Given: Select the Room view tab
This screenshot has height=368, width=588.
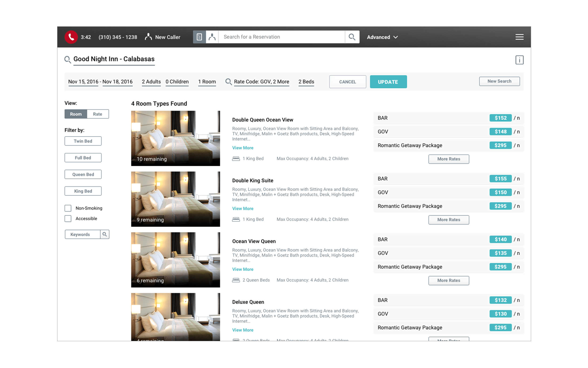Looking at the screenshot, I should point(76,114).
